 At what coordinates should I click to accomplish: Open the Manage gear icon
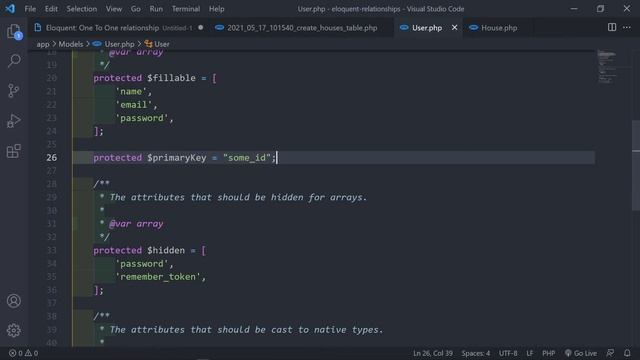pos(14,330)
